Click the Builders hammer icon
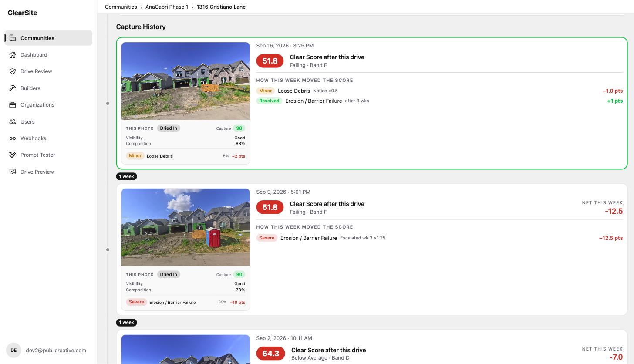Image resolution: width=634 pixels, height=364 pixels. pyautogui.click(x=13, y=88)
